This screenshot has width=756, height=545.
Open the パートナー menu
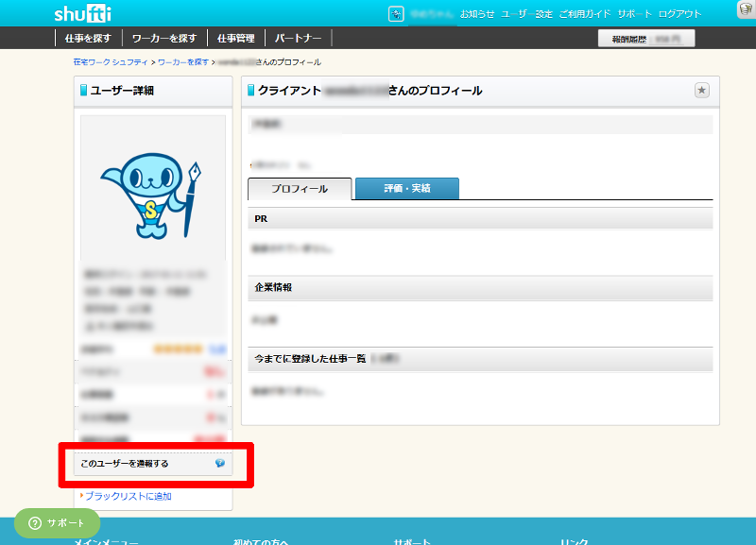click(x=298, y=38)
